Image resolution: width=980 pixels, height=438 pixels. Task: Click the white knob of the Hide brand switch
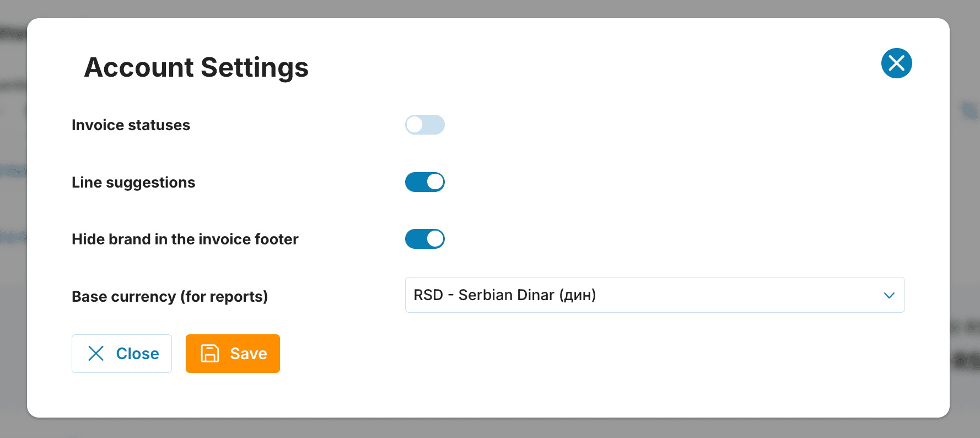point(435,239)
